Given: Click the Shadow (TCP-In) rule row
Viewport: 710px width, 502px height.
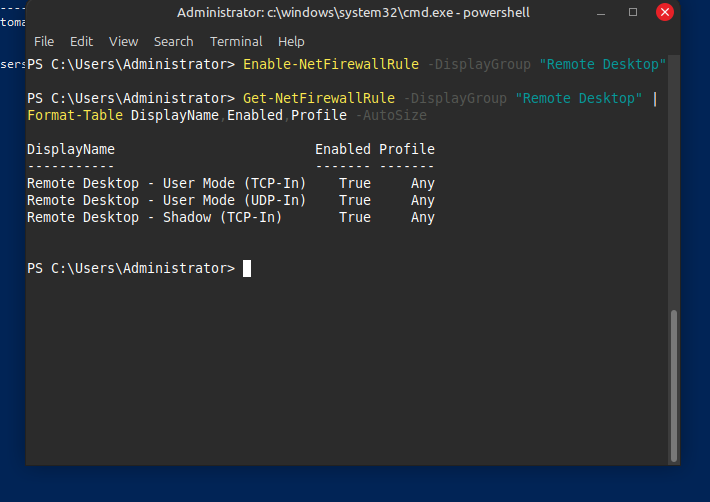Looking at the screenshot, I should 154,217.
